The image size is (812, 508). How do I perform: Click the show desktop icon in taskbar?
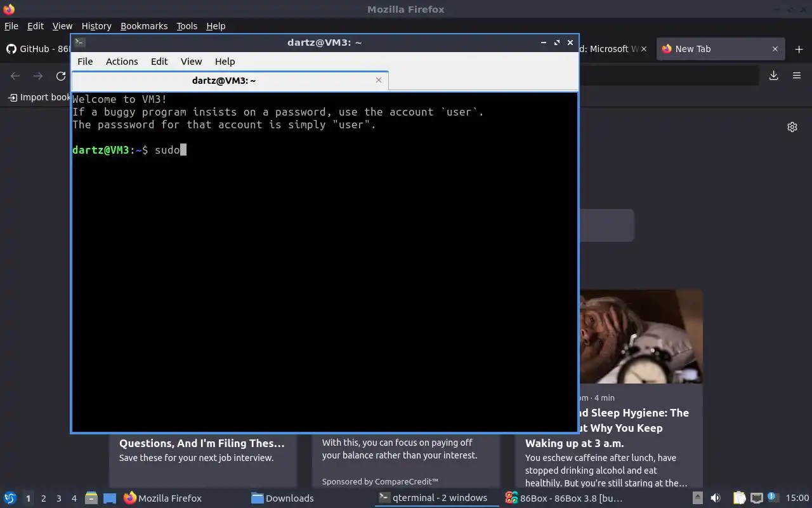coord(110,498)
